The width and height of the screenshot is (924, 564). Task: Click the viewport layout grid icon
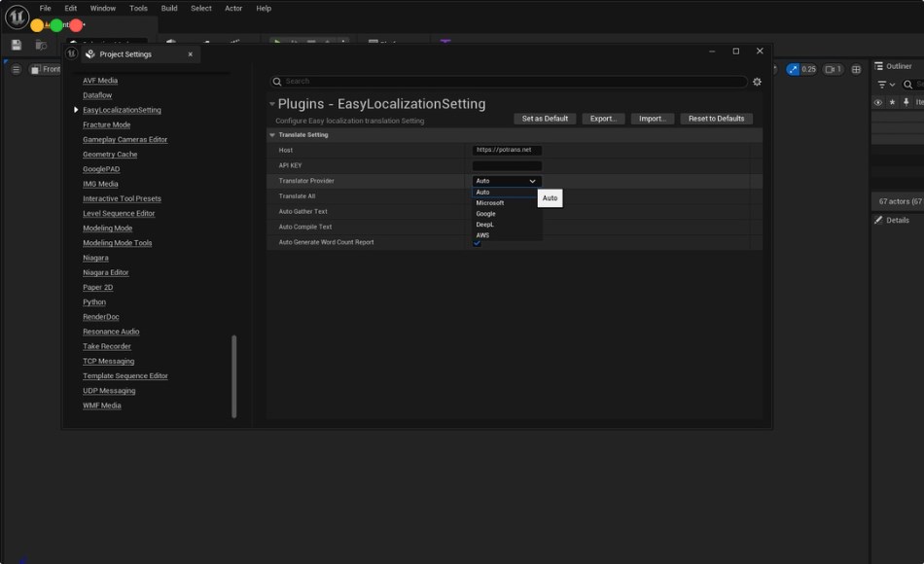[856, 69]
